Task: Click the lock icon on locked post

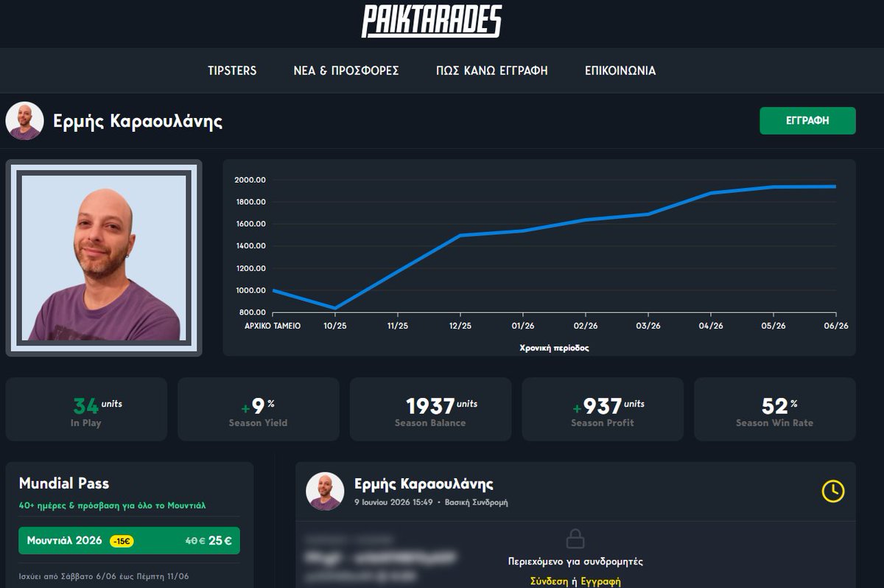Action: tap(575, 539)
